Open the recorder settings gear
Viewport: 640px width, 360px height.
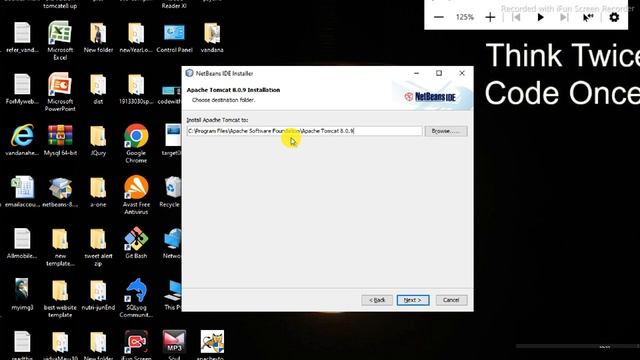[x=614, y=17]
